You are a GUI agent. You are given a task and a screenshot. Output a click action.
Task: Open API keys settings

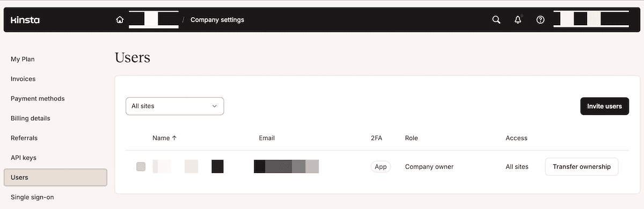(24, 158)
